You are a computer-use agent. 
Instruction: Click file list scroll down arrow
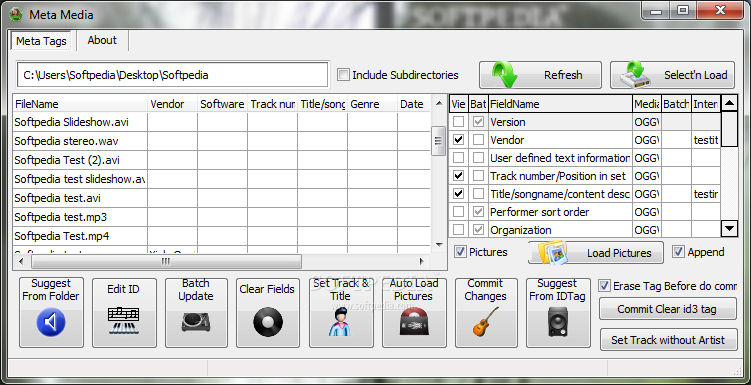439,245
